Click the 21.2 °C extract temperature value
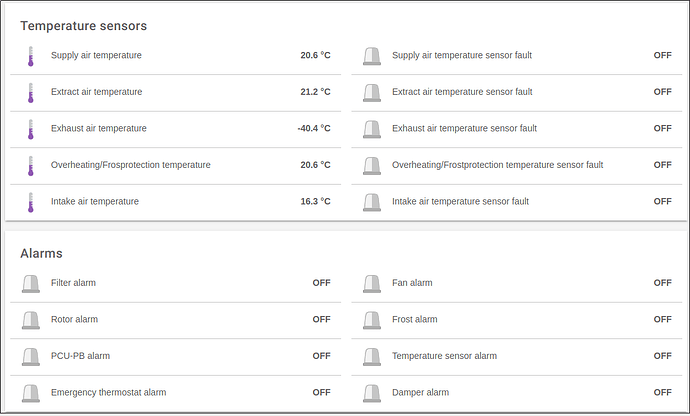Viewport: 690px width, 416px height. (x=315, y=93)
